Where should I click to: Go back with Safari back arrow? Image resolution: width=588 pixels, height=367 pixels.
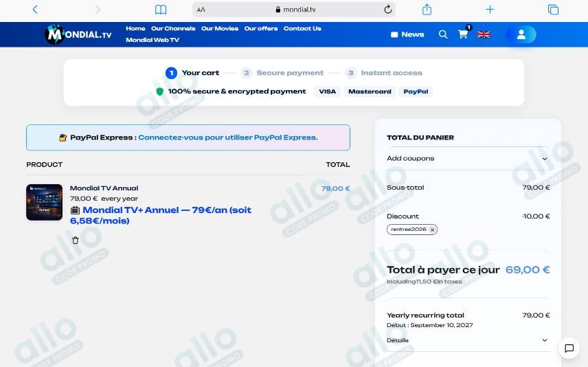[x=35, y=10]
